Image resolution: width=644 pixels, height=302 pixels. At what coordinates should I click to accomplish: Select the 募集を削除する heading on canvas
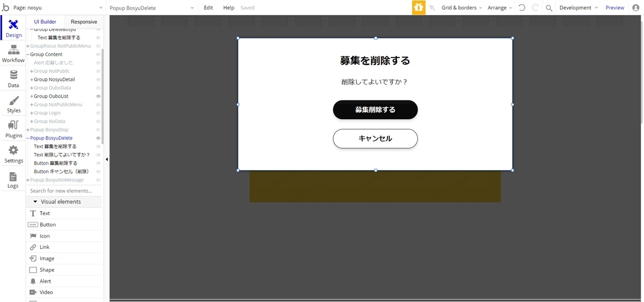click(x=375, y=61)
